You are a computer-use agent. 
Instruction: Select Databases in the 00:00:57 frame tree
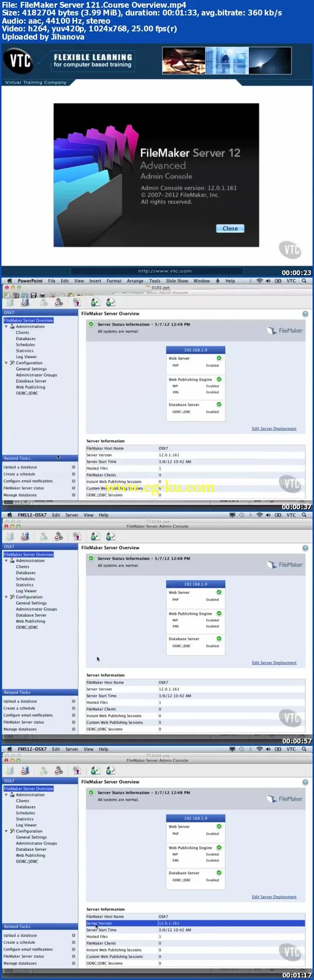click(x=26, y=573)
